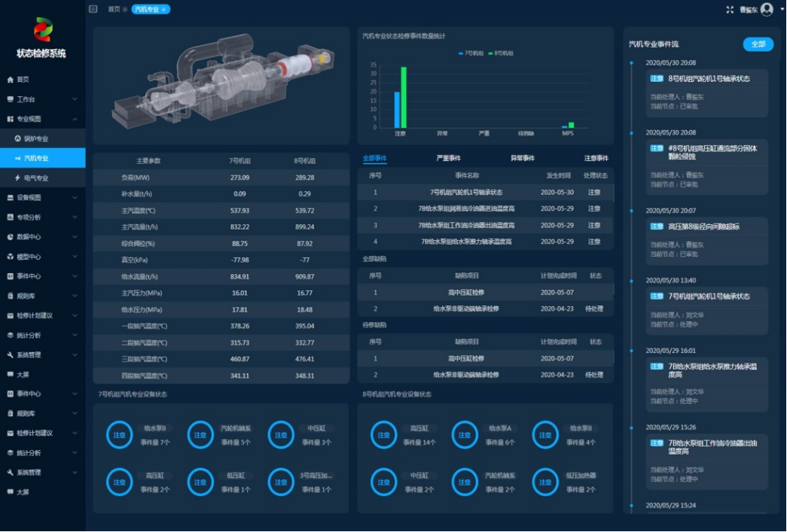Toggle the 7号机组 legend series in chart
Image resolution: width=787 pixels, height=532 pixels.
coord(471,53)
